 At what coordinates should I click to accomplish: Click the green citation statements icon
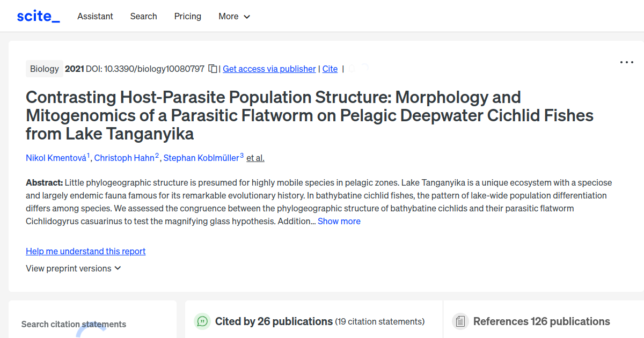202,321
